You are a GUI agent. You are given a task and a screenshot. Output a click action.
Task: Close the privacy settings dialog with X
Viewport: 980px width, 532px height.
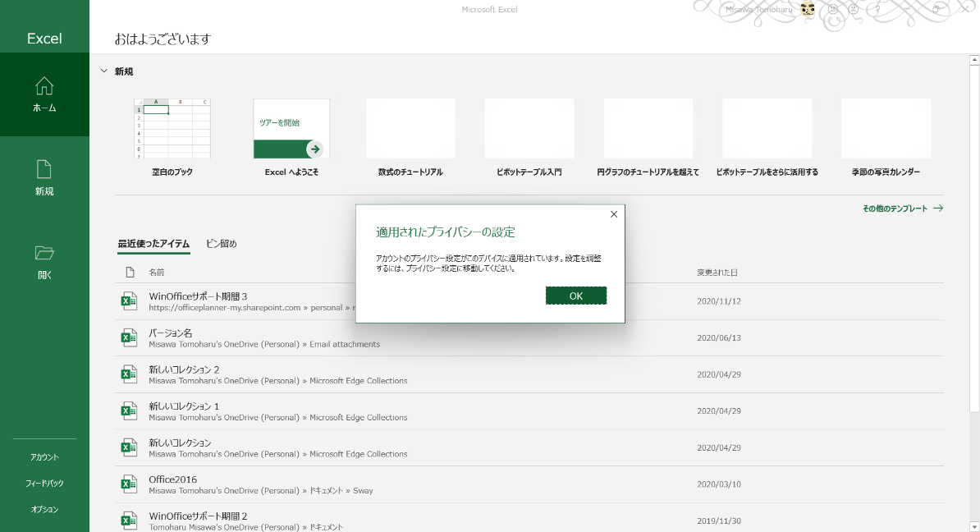tap(614, 214)
